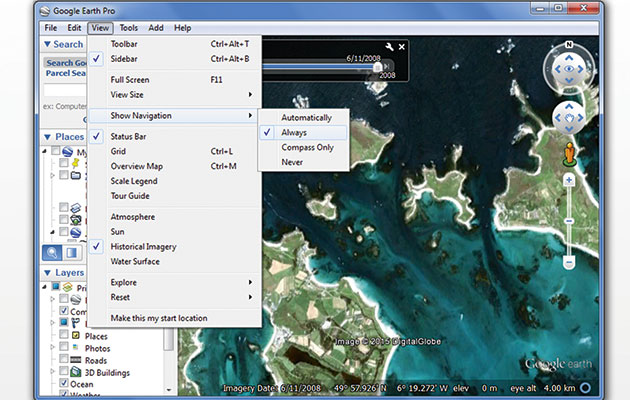Toggle the 3D Buildings layer checkbox
This screenshot has height=400, width=630.
pos(64,370)
